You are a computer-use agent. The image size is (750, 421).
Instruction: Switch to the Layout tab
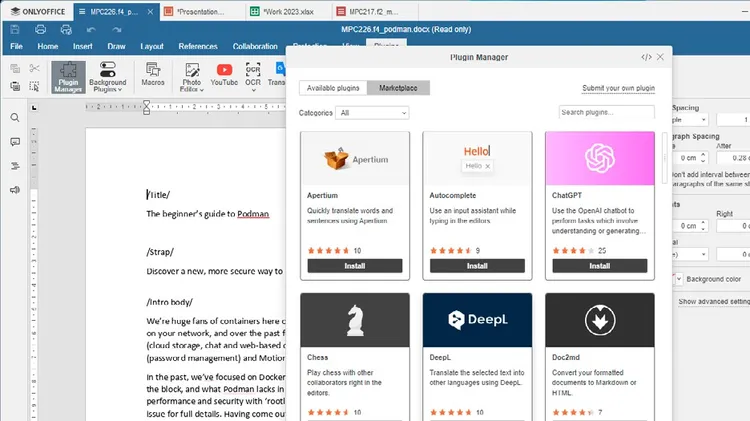tap(152, 46)
